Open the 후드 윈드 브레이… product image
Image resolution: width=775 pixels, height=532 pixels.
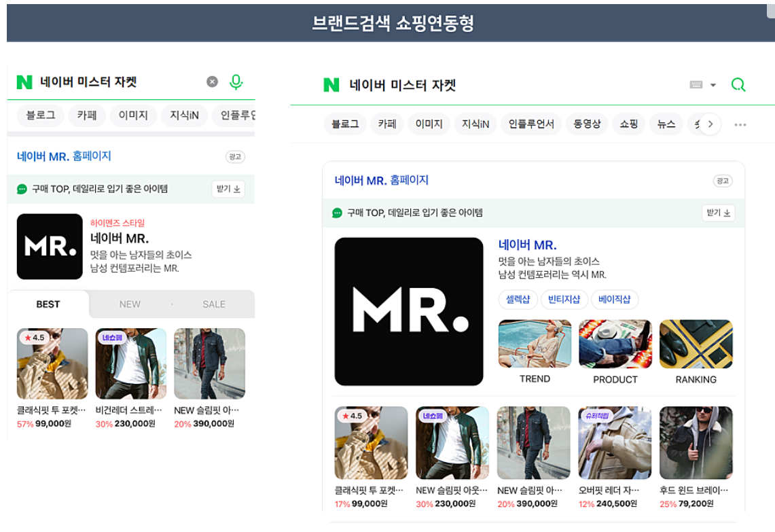(696, 442)
